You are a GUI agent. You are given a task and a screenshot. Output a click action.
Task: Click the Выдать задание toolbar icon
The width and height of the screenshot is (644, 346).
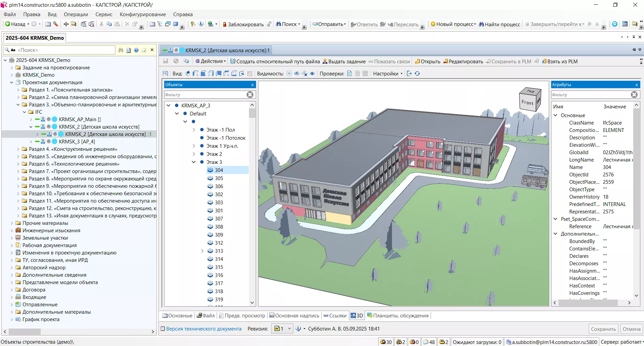point(325,61)
